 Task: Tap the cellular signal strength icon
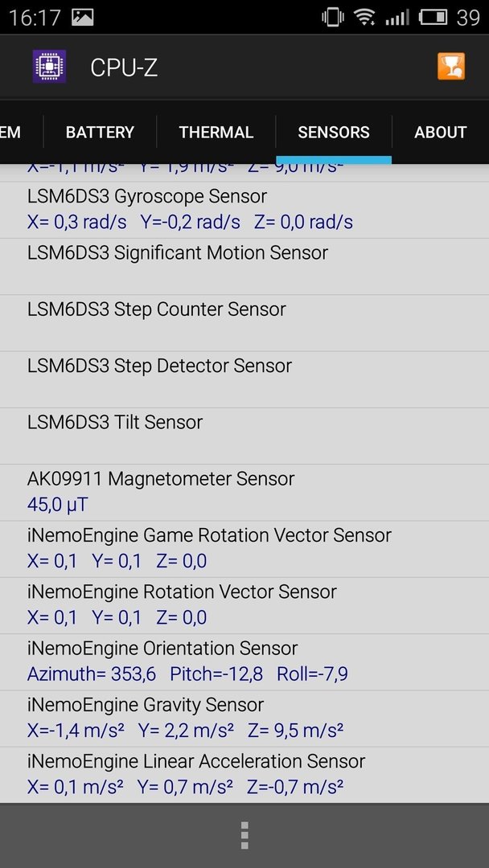coord(397,17)
